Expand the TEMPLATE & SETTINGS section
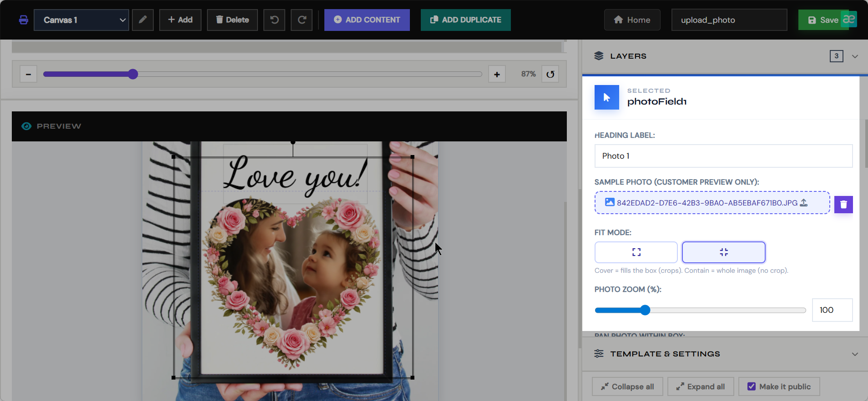This screenshot has width=868, height=401. [855, 354]
